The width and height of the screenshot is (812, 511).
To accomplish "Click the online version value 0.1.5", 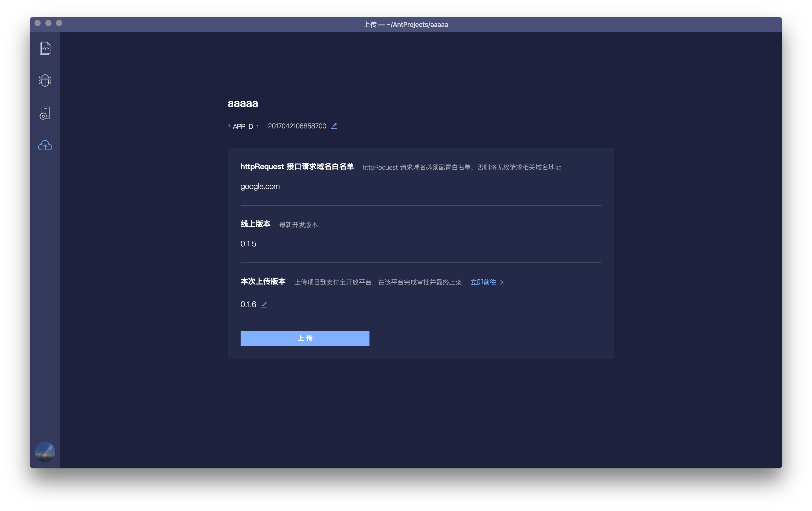I will (248, 244).
